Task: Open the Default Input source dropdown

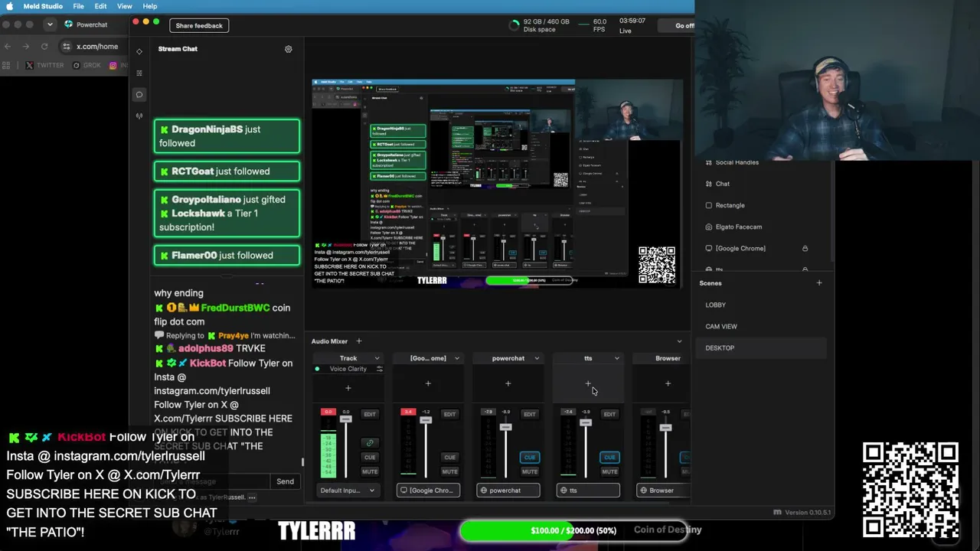Action: (348, 491)
